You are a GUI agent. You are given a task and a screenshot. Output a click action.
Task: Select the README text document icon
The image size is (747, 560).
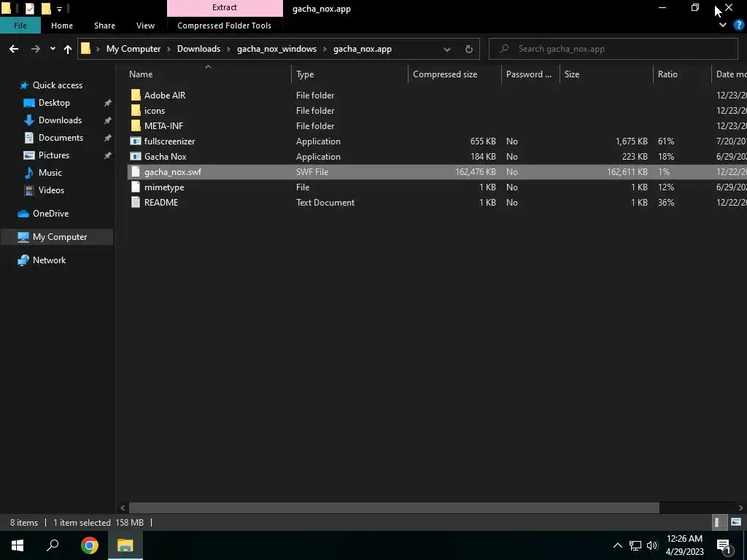(x=136, y=203)
